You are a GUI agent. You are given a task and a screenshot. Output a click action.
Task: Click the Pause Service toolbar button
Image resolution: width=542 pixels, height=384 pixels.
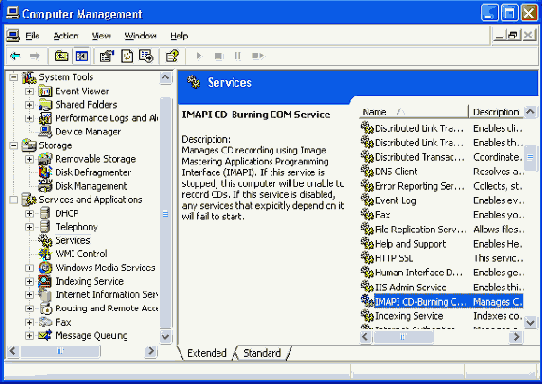[238, 56]
